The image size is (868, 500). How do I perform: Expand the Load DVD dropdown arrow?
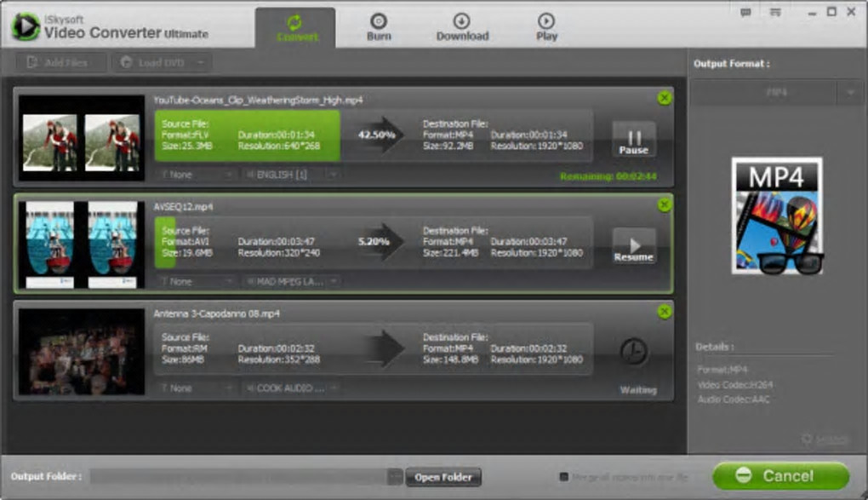tap(202, 63)
